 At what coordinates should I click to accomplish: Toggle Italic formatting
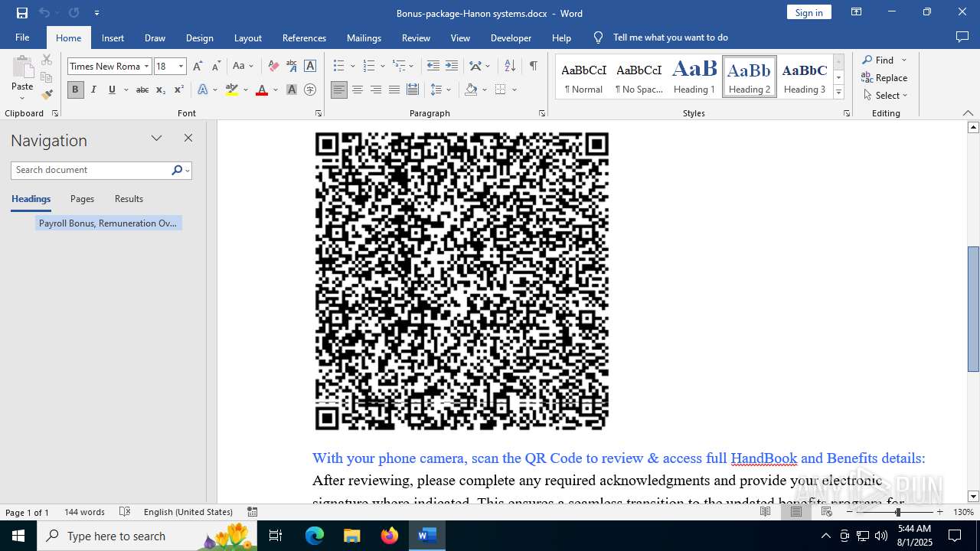pyautogui.click(x=93, y=90)
